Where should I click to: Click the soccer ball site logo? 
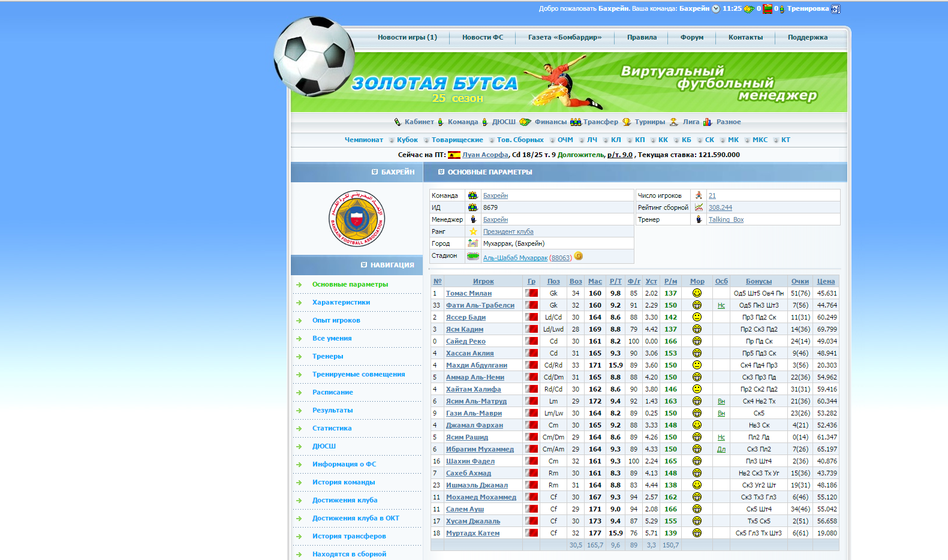click(x=314, y=56)
